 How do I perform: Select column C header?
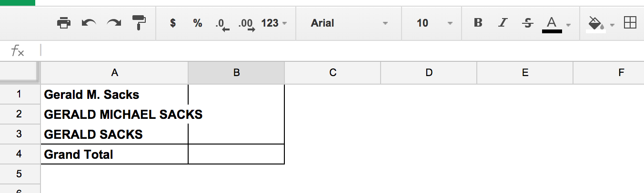(333, 73)
